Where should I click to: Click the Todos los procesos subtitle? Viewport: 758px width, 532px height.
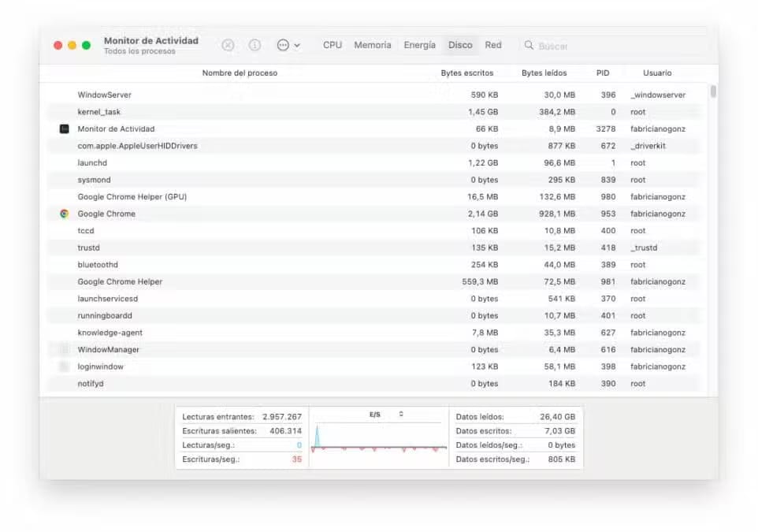[x=139, y=51]
